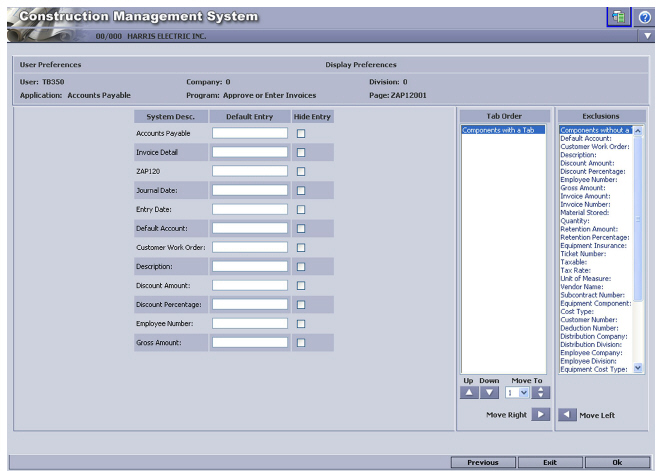
Task: Tick Hide Entry checkbox for Discount Amount
Action: coord(301,286)
